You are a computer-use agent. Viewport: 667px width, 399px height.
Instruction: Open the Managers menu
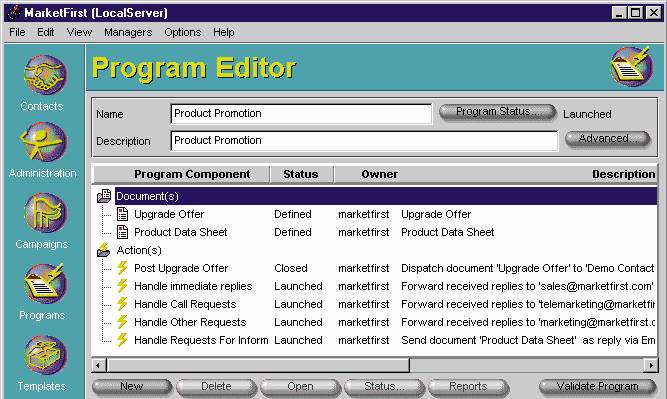(x=128, y=32)
